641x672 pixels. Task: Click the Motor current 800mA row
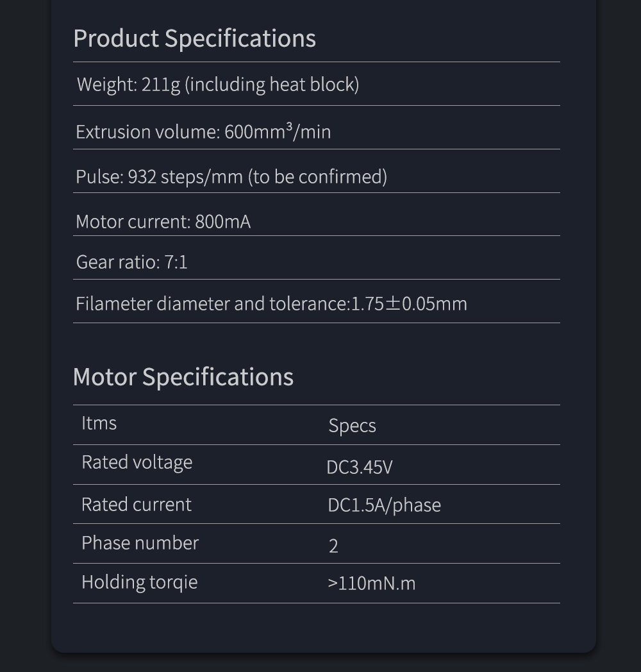tap(163, 221)
